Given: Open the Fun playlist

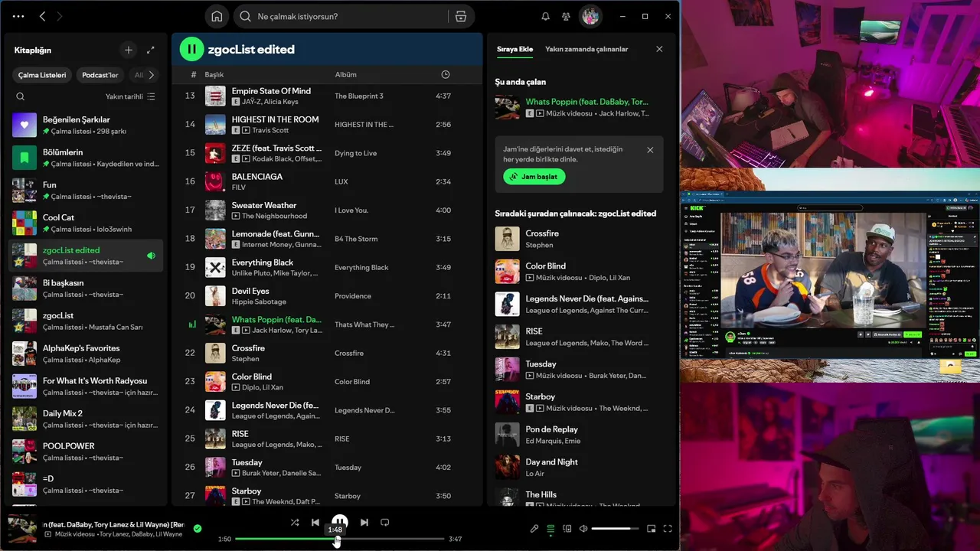Looking at the screenshot, I should 86,190.
